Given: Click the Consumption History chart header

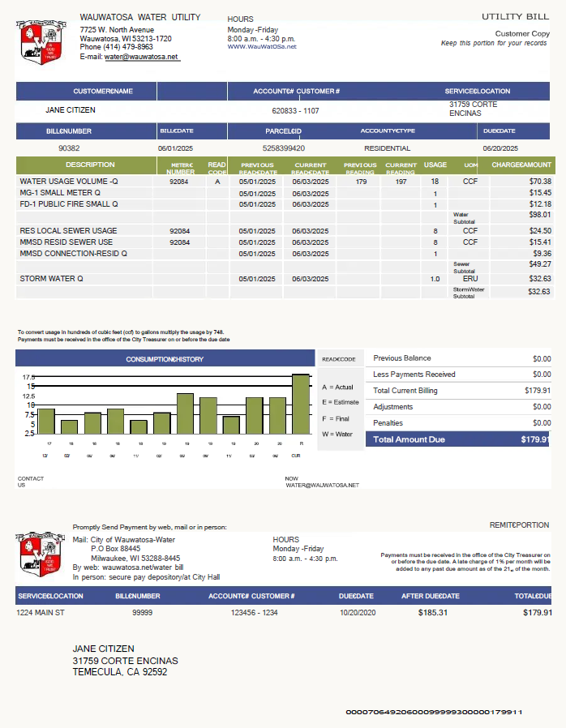Looking at the screenshot, I should pyautogui.click(x=165, y=359).
